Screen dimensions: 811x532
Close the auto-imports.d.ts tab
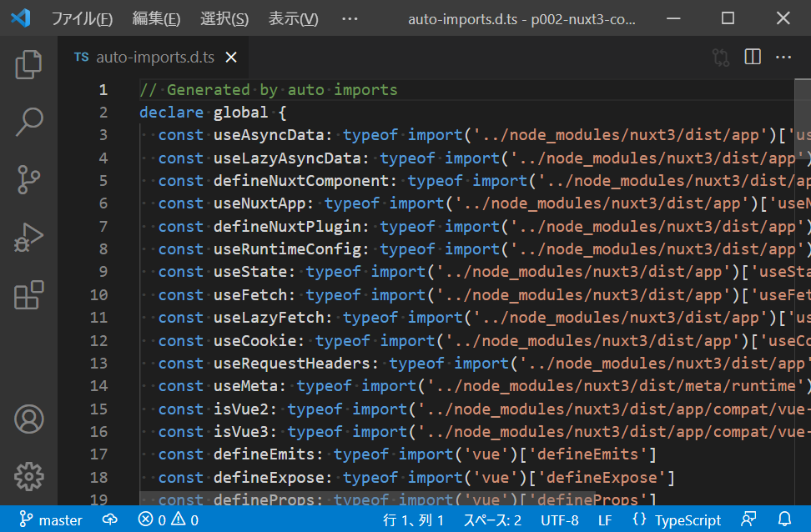(231, 58)
